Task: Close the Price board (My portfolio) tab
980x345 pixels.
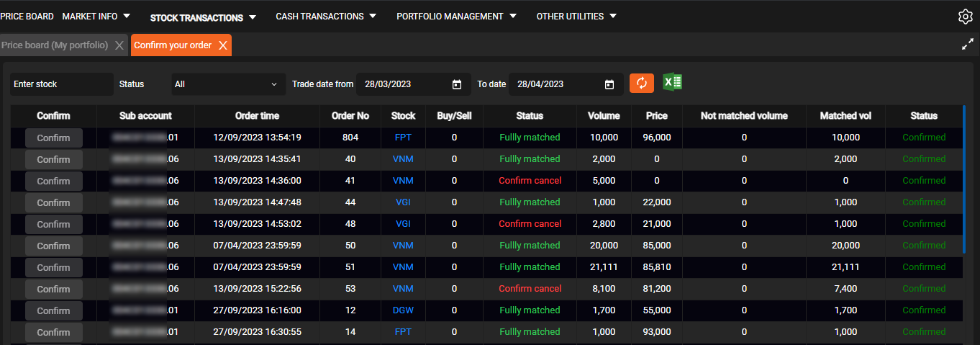Action: [119, 45]
